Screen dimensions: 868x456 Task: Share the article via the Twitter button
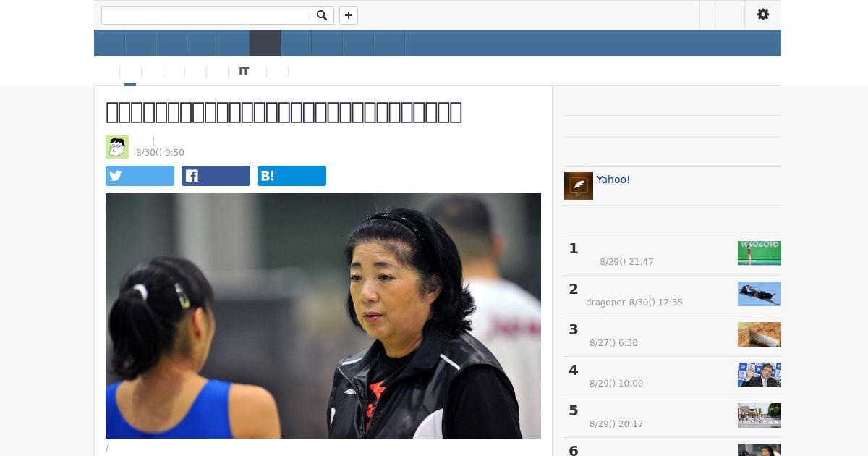click(140, 176)
